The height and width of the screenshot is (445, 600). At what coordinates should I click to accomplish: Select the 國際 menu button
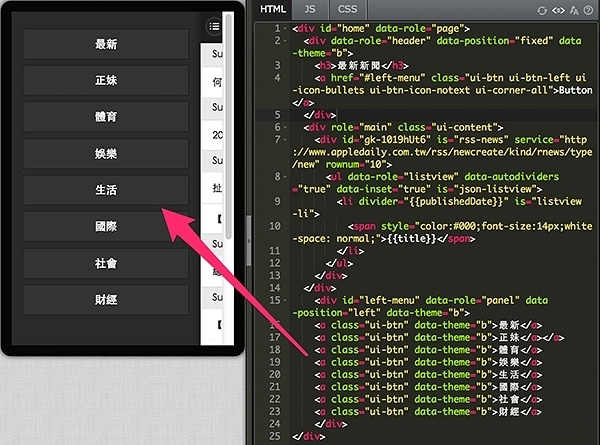105,226
